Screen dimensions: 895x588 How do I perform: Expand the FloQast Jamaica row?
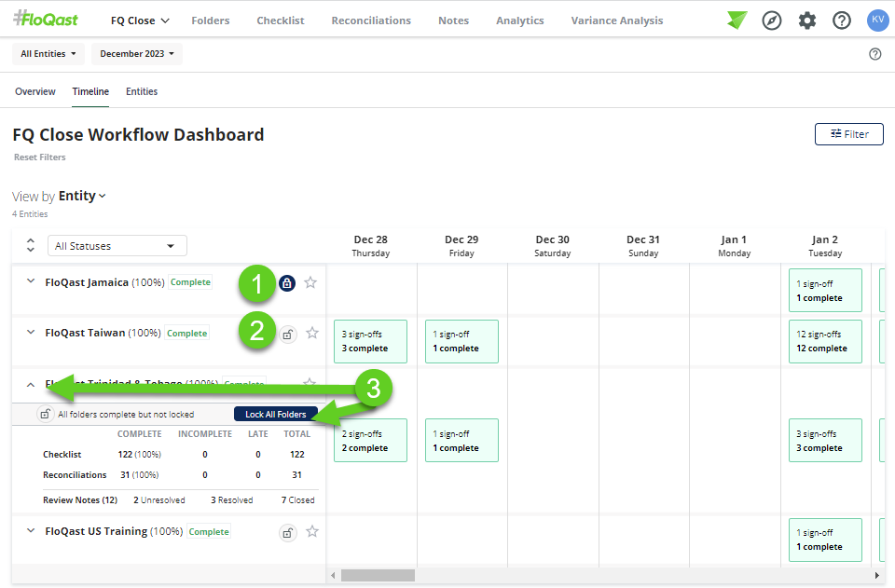coord(31,281)
